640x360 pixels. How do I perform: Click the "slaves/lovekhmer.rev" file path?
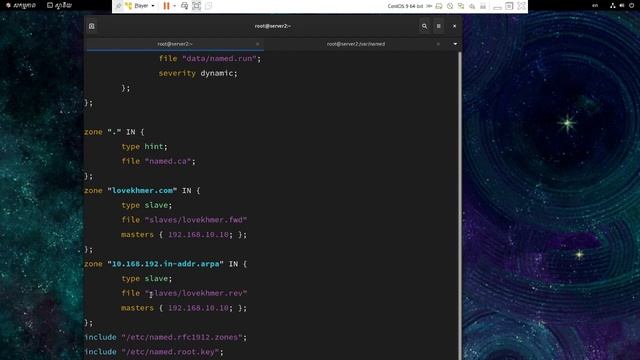[196, 293]
